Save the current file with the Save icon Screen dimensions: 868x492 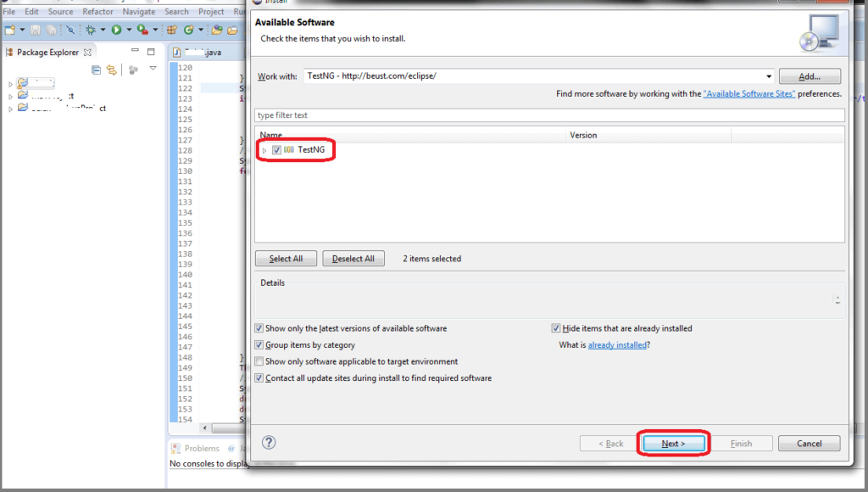35,30
